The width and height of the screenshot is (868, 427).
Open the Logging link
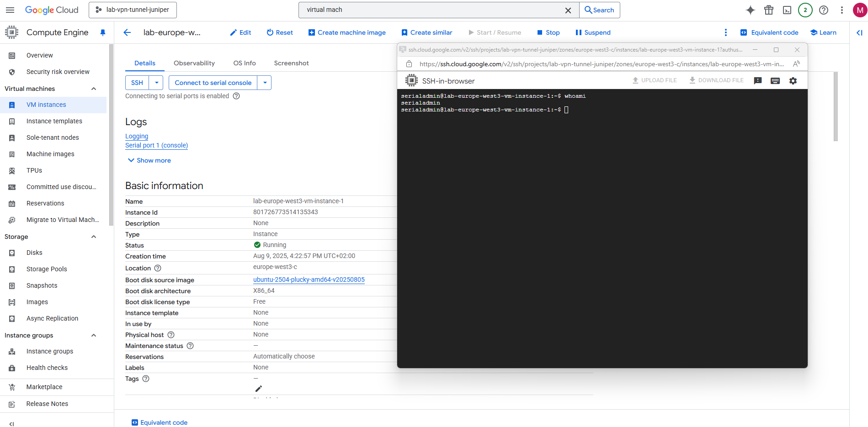(x=137, y=136)
